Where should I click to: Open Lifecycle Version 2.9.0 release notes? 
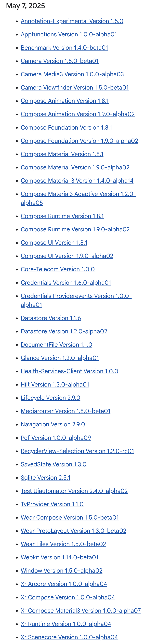50,398
